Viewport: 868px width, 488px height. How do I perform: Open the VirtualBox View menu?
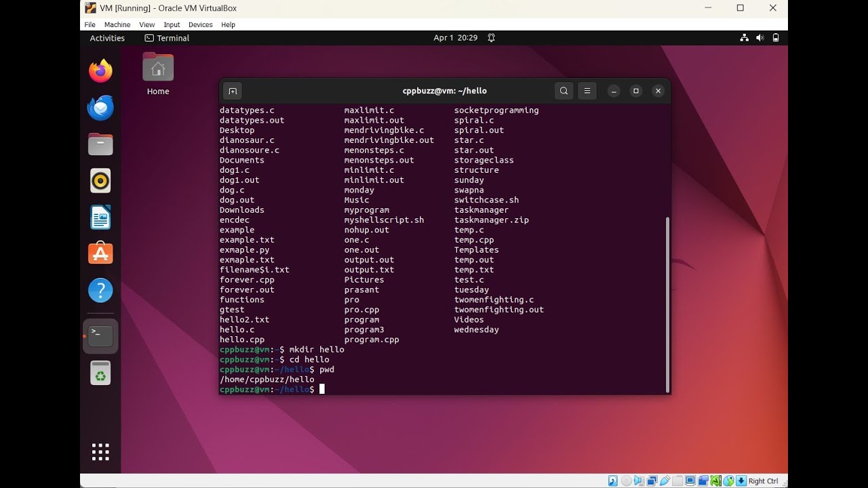point(147,24)
